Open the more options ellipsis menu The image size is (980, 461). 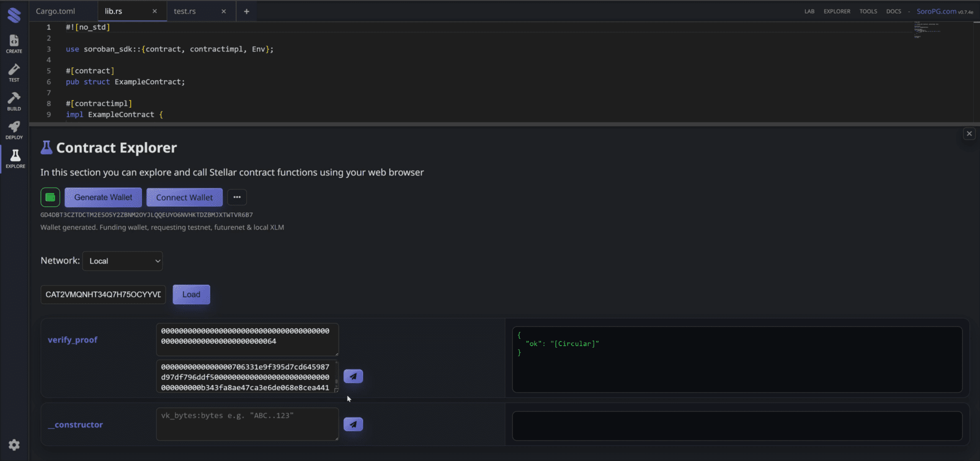point(237,197)
